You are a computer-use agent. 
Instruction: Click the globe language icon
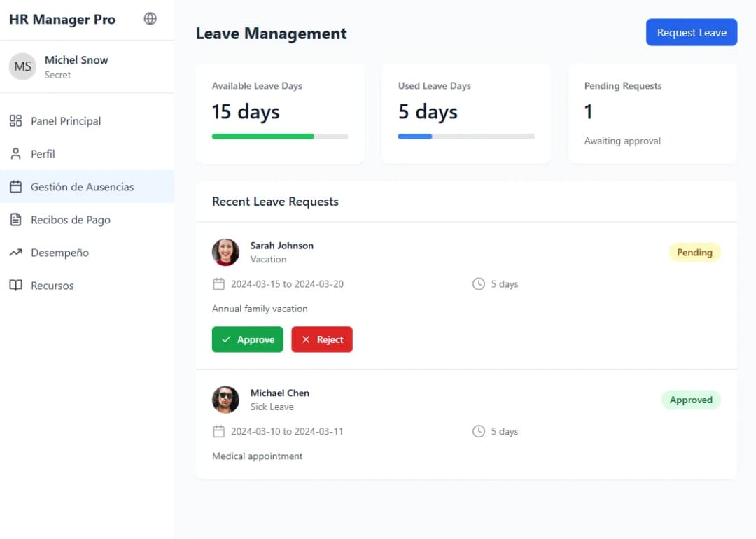click(x=150, y=19)
